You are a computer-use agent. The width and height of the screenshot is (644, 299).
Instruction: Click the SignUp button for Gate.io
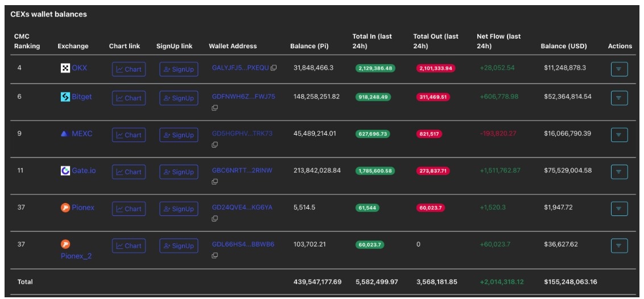pos(179,172)
